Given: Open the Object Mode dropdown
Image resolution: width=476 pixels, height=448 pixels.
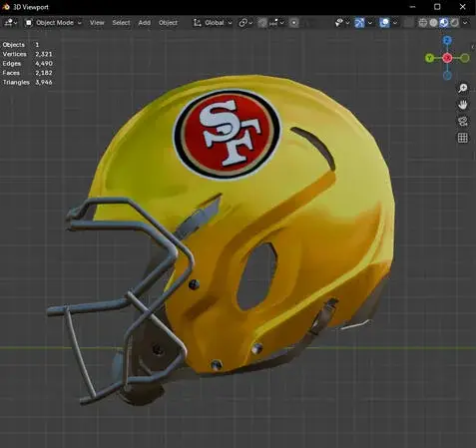Looking at the screenshot, I should point(54,23).
